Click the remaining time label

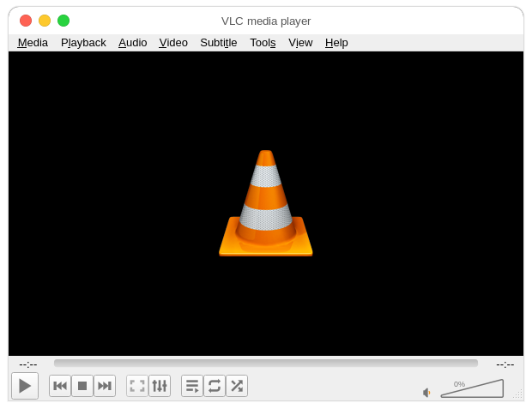click(x=505, y=364)
